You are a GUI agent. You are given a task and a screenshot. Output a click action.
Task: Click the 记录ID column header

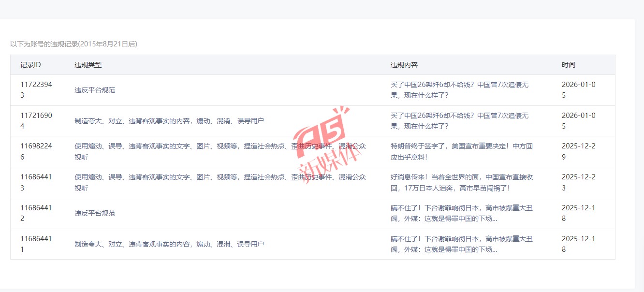30,65
